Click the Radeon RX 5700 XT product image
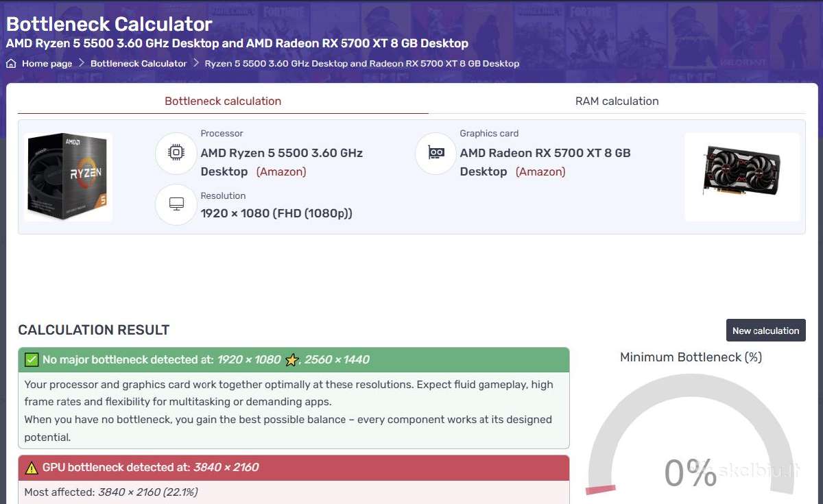Screen dimensions: 823x504 (742, 177)
